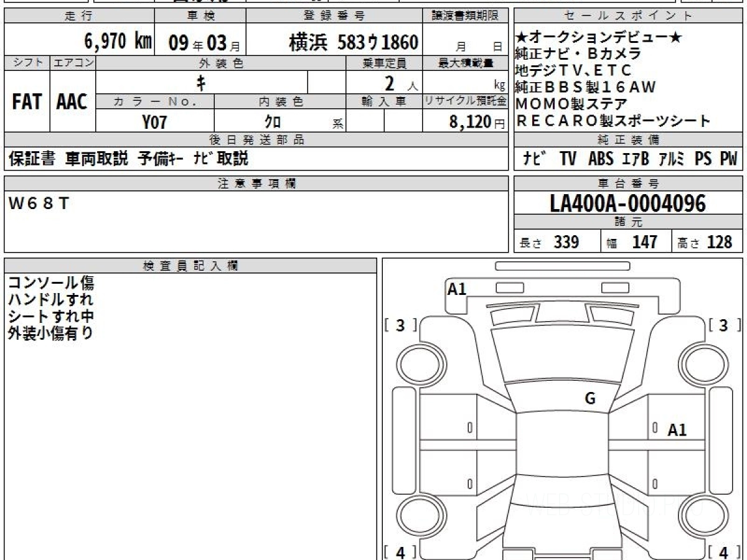This screenshot has width=747, height=560.
Task: Click the left-side [ 3 ] tire marker
Action: (x=401, y=325)
